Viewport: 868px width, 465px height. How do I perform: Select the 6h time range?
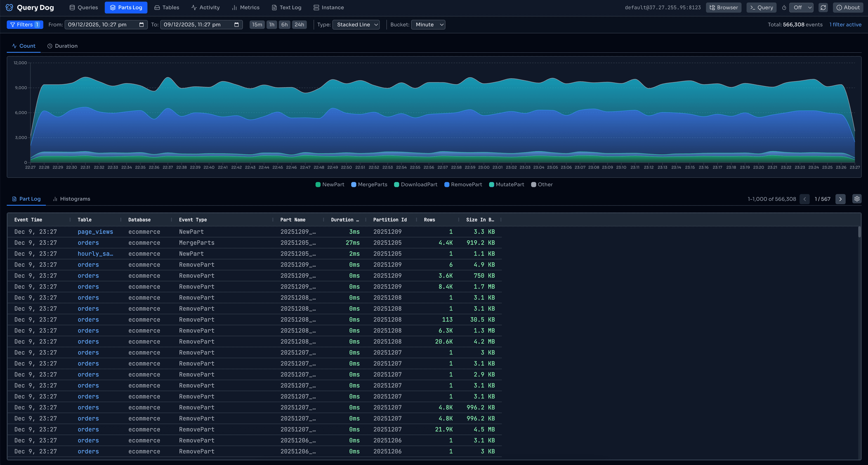tap(284, 25)
